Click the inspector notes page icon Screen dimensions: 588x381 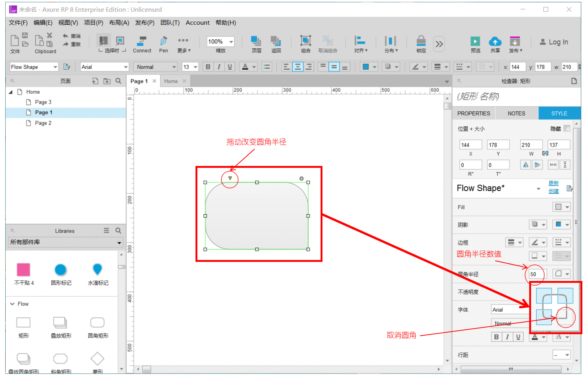(x=574, y=81)
